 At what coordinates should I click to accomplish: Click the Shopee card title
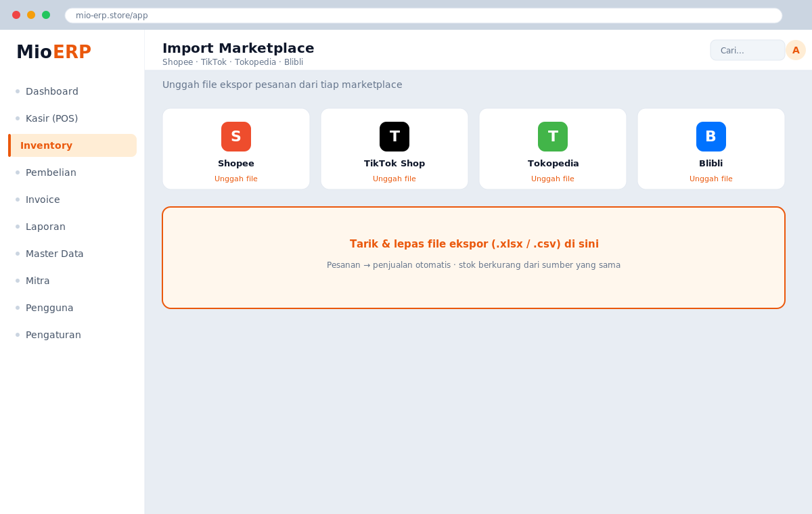[x=236, y=164]
